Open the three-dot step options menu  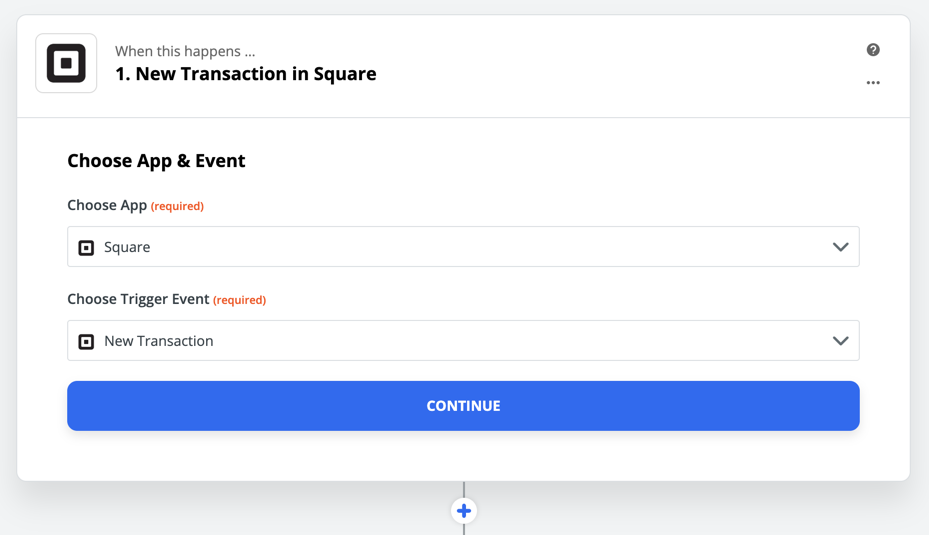pos(873,82)
